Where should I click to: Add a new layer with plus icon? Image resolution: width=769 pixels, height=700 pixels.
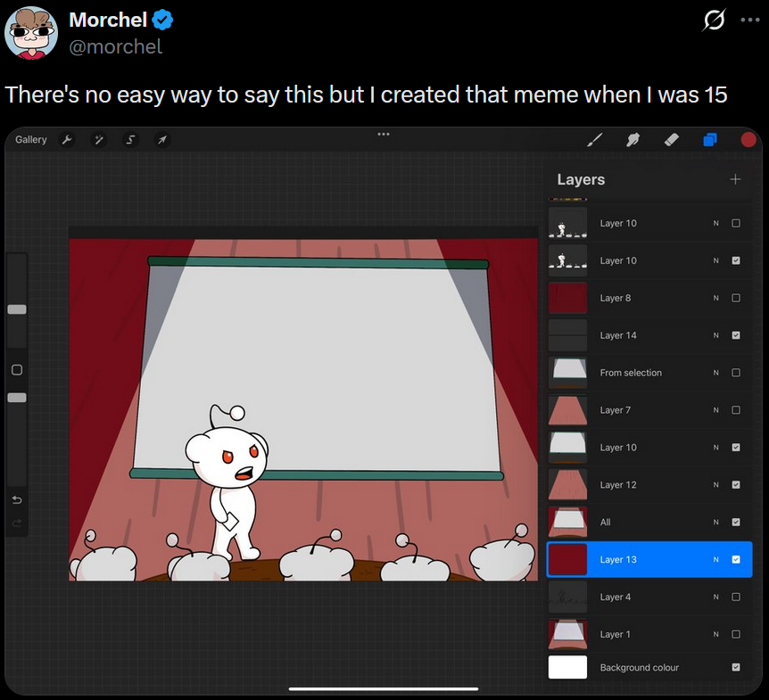click(735, 179)
